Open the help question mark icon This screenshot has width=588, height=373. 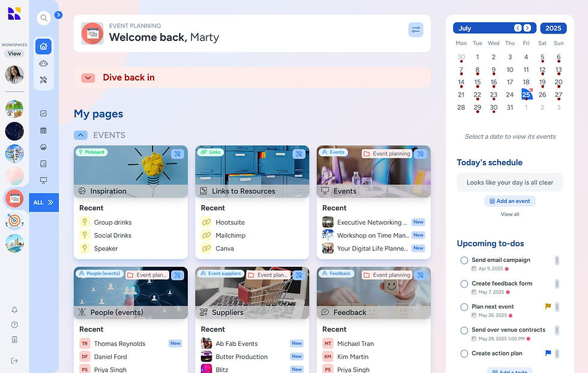pos(14,325)
